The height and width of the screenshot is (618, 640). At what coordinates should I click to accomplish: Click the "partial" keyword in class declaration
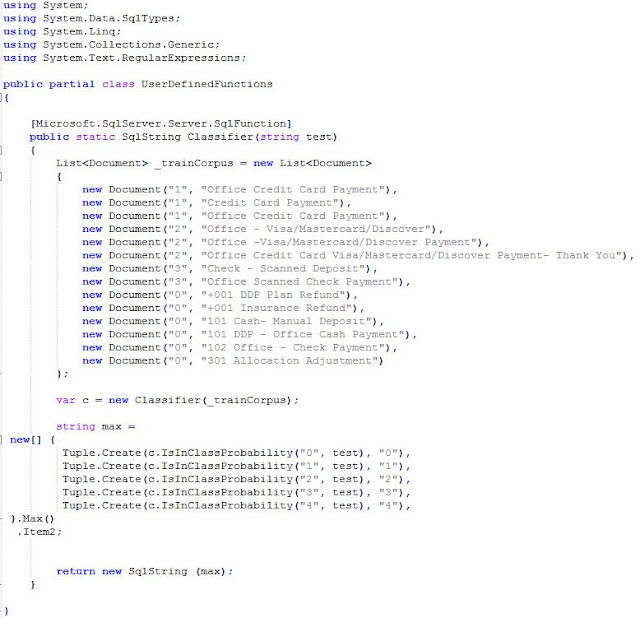click(72, 84)
